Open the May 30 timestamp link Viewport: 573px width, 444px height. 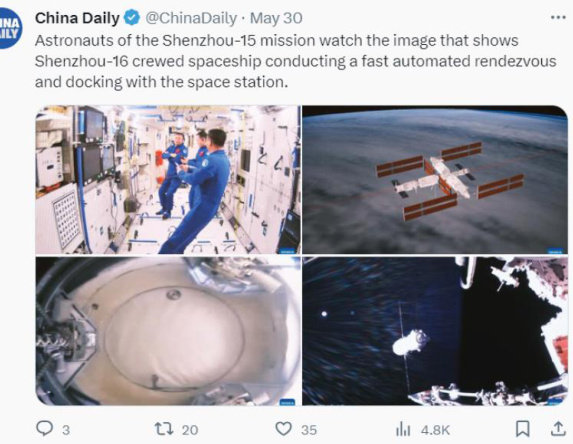pyautogui.click(x=276, y=18)
